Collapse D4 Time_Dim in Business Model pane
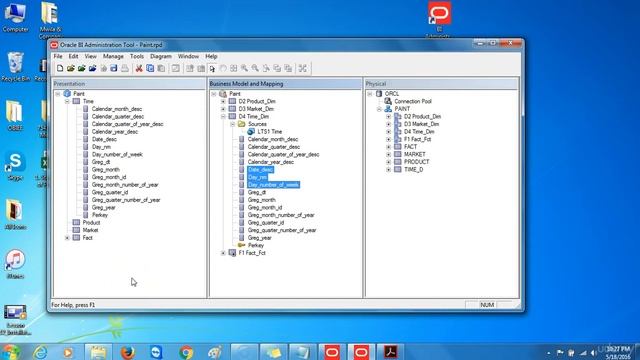 pyautogui.click(x=223, y=116)
